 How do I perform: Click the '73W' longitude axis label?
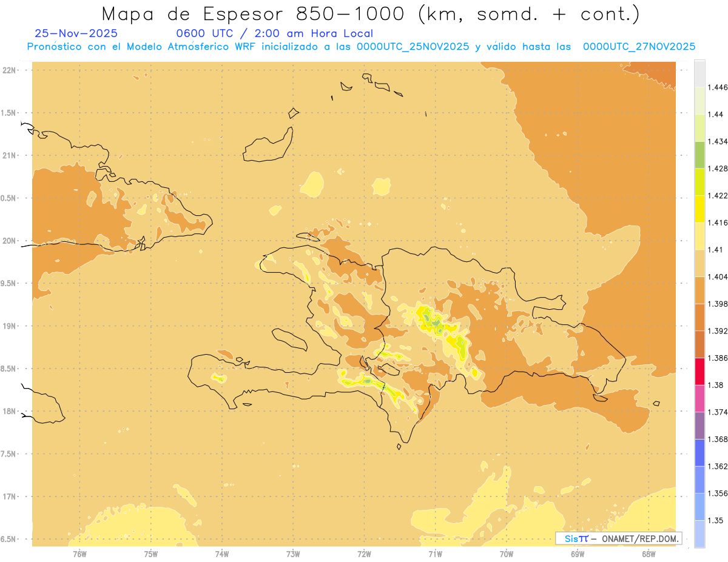pos(293,554)
